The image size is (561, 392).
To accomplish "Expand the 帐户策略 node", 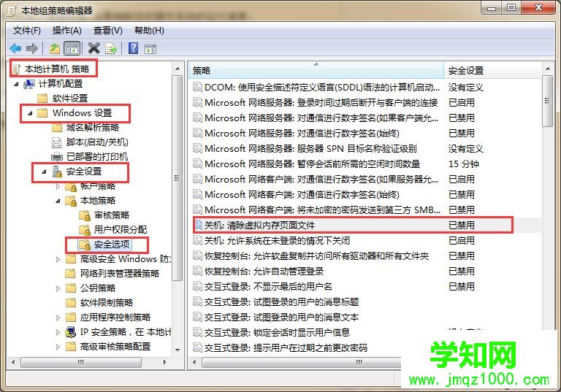I will coord(58,186).
